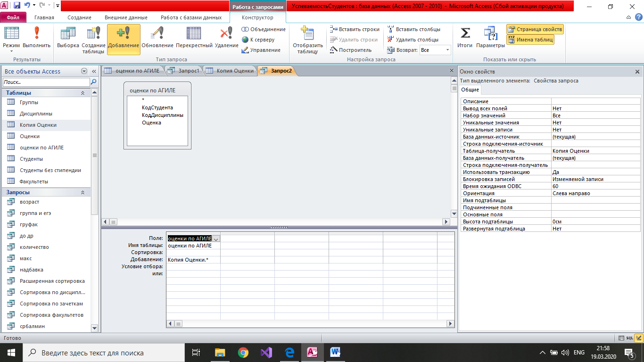Switch to SQL view in status bar

(x=629, y=338)
